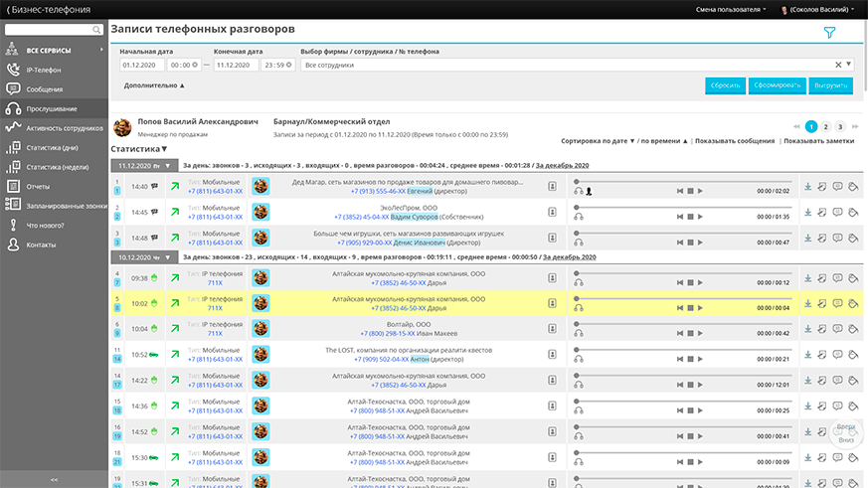Open contact Вадим Суворов link

pos(414,217)
